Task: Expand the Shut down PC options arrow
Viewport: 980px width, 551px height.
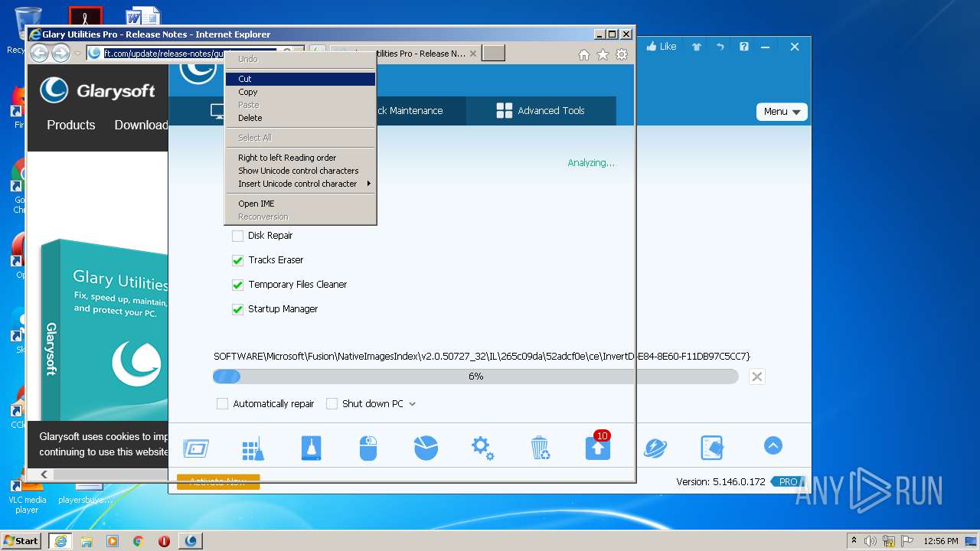Action: pyautogui.click(x=412, y=404)
